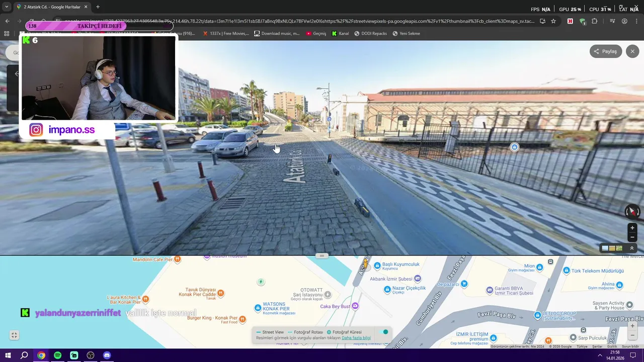The image size is (644, 362).
Task: Select the Mion clothing store pin
Action: click(540, 266)
